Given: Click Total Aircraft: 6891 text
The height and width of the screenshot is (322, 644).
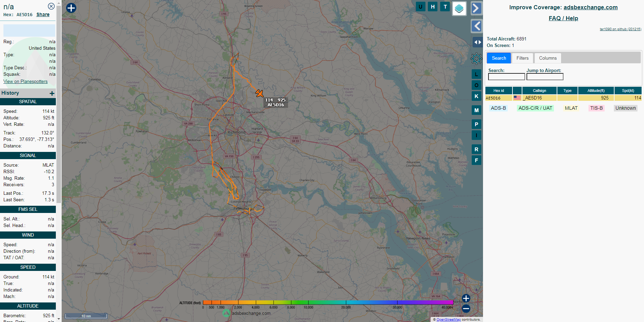Looking at the screenshot, I should [507, 39].
